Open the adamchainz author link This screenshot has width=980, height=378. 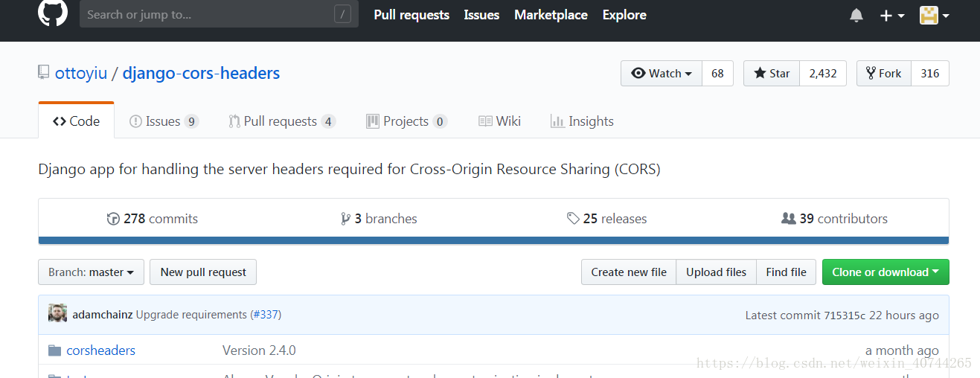pyautogui.click(x=103, y=315)
